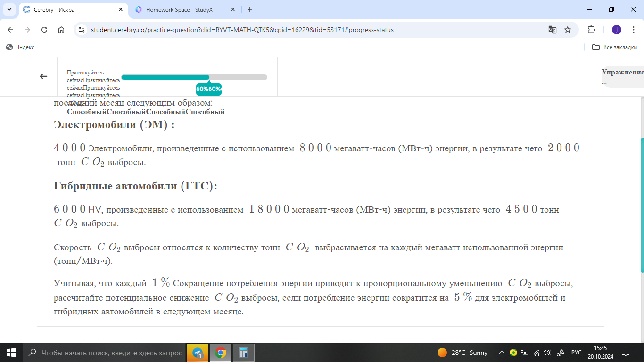Screen dimensions: 644x362
Task: Go back in browser history
Action: click(x=10, y=30)
